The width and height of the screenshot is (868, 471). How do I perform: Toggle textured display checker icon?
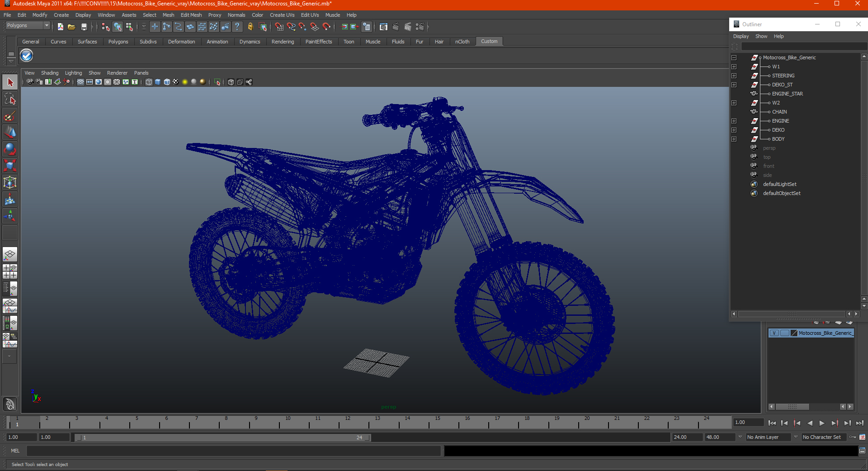click(x=176, y=82)
